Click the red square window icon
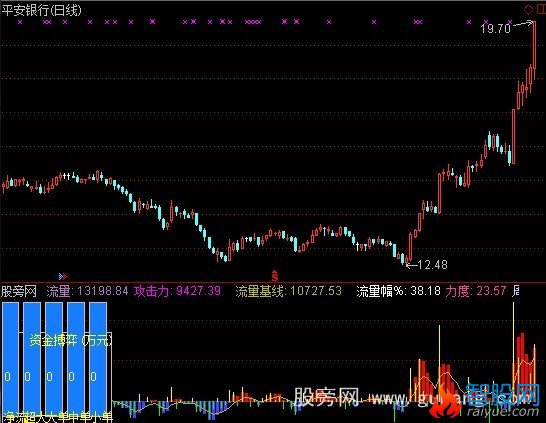 coord(542,10)
